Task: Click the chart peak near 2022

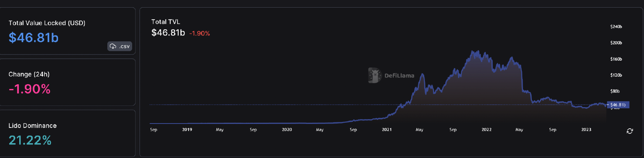Action: click(x=475, y=52)
